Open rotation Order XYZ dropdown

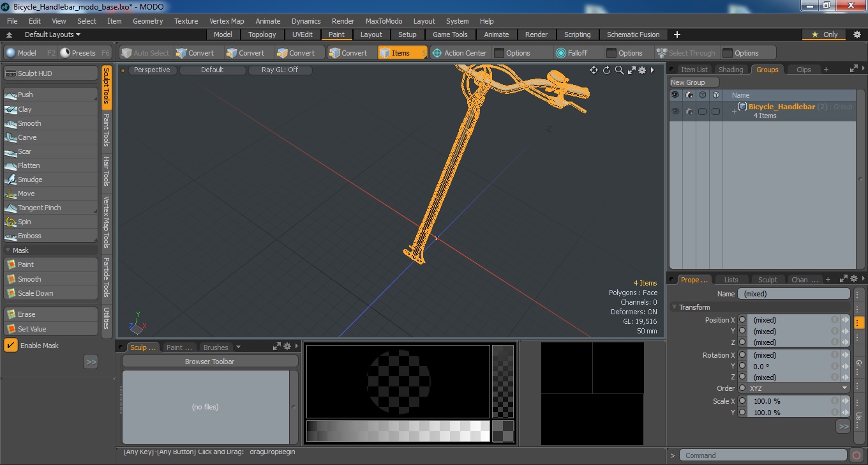point(799,388)
